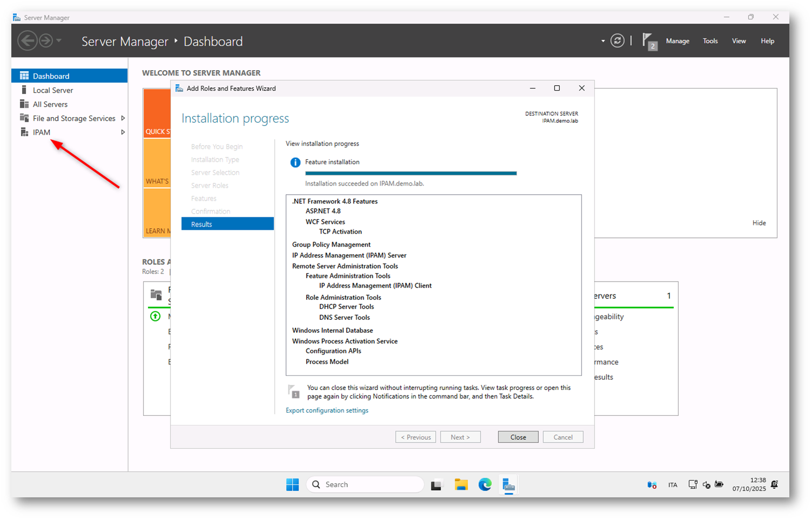Open the Windows Start menu
The height and width of the screenshot is (520, 812).
coord(293,485)
